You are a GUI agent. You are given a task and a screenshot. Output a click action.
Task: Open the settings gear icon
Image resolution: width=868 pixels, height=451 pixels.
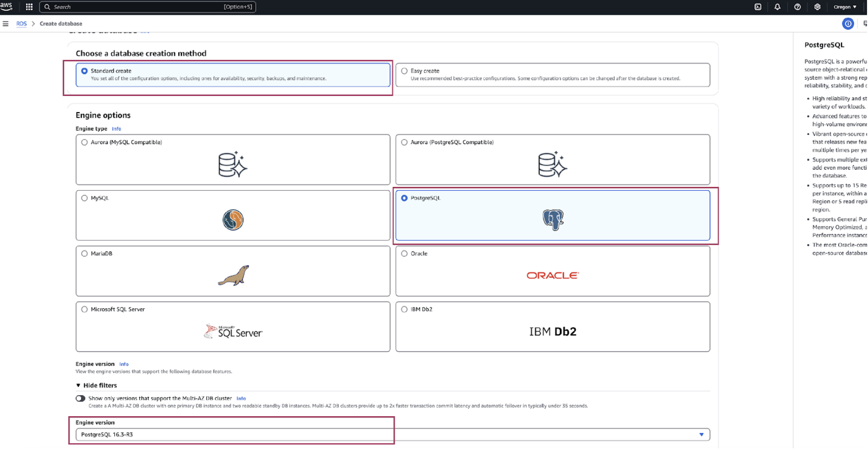click(x=817, y=7)
